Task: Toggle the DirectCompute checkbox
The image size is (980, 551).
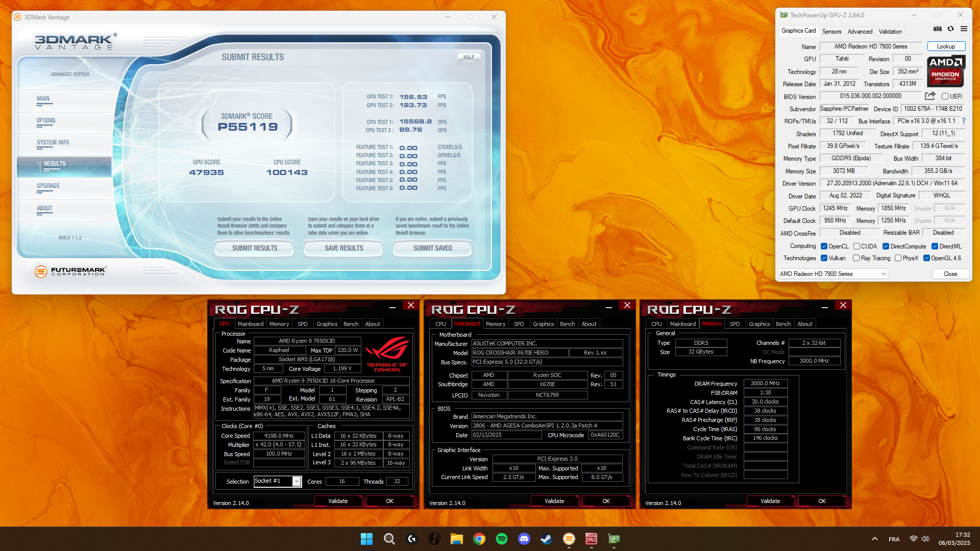Action: click(x=886, y=246)
